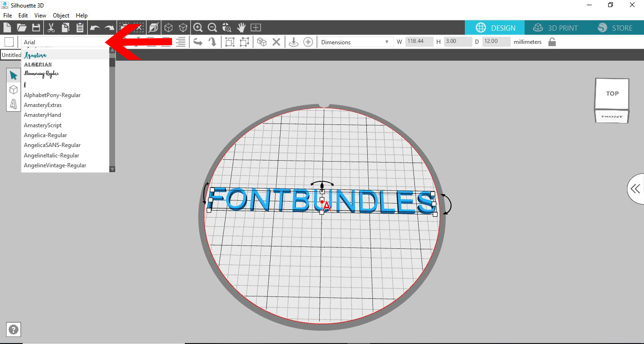This screenshot has width=644, height=344.
Task: Ungroup objects icon
Action: coord(244,42)
